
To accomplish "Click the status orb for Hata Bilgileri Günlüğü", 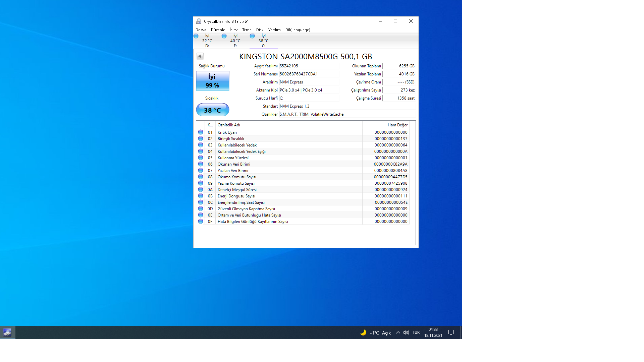I will [x=201, y=221].
